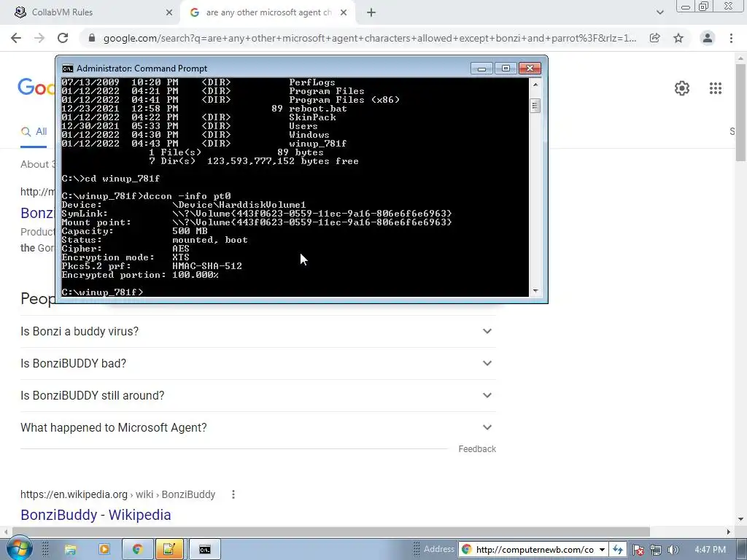Open options for the Wikipedia result
Viewport: 747px width, 560px height.
click(x=233, y=494)
